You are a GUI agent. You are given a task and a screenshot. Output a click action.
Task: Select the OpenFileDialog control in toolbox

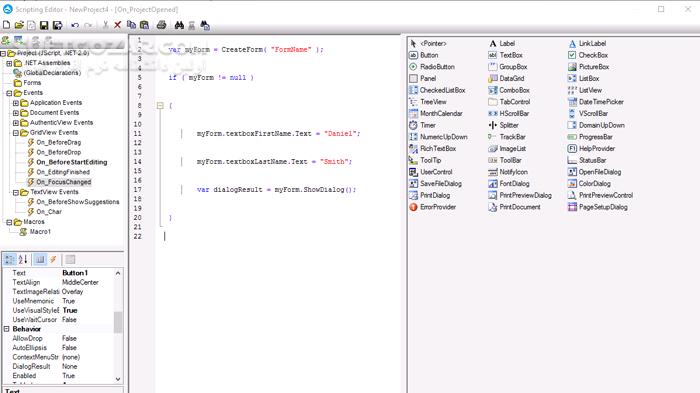[x=595, y=171]
